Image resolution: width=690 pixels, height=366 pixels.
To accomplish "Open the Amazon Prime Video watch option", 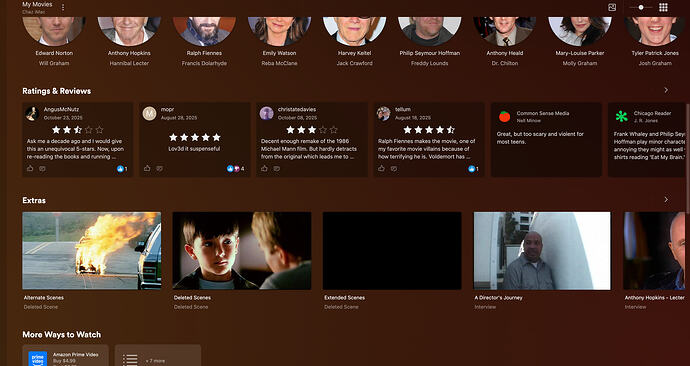I will coord(66,355).
